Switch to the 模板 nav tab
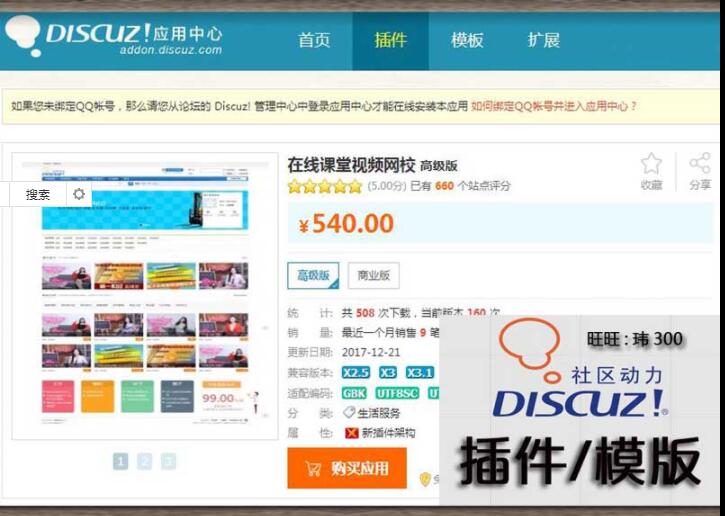 coord(467,41)
